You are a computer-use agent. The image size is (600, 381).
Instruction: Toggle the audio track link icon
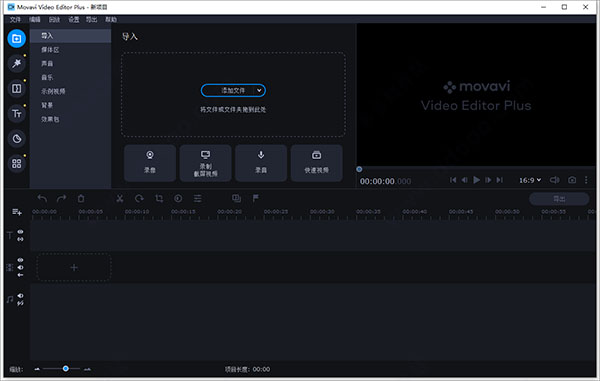[x=20, y=303]
